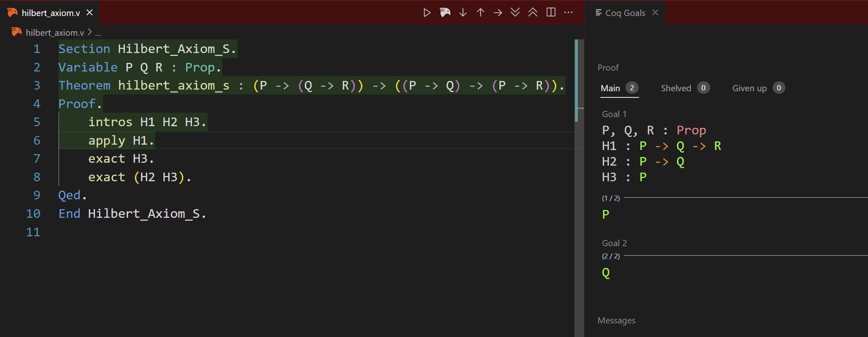Split the editor with the layout icon
Viewport: 868px width, 337px height.
551,13
